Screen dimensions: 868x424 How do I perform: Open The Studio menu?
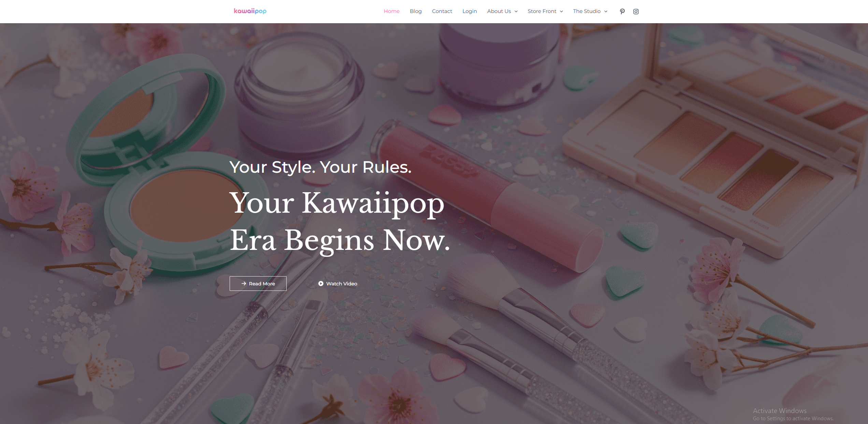coord(587,11)
